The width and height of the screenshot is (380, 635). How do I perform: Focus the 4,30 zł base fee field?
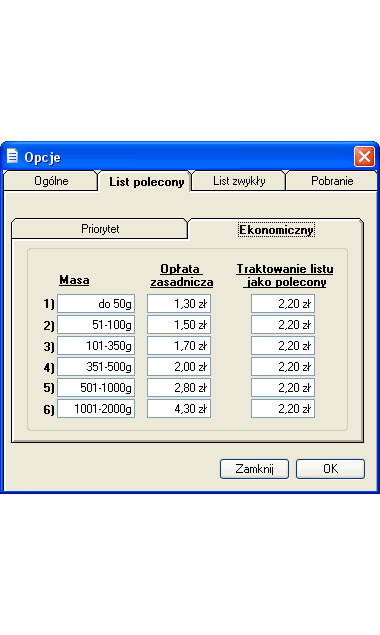179,409
